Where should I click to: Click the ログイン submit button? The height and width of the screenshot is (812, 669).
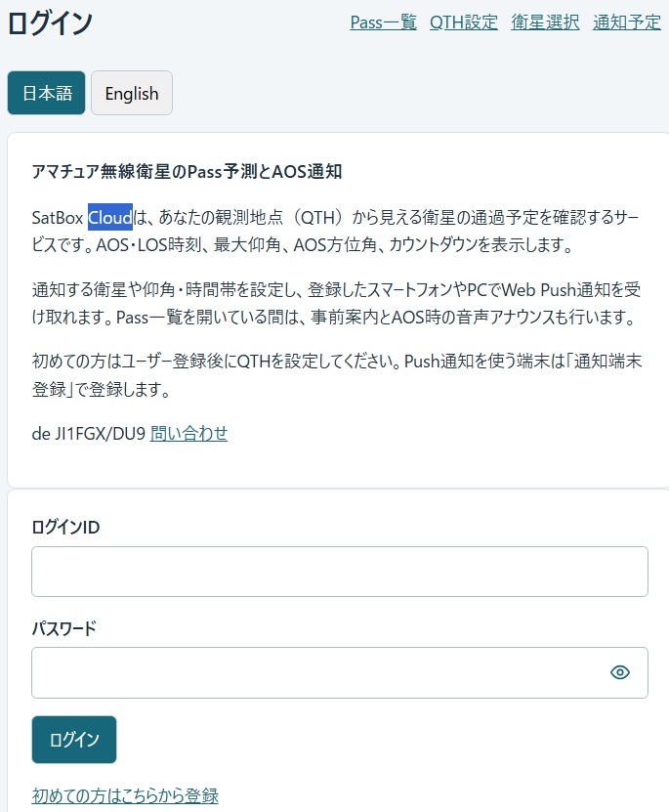tap(74, 740)
